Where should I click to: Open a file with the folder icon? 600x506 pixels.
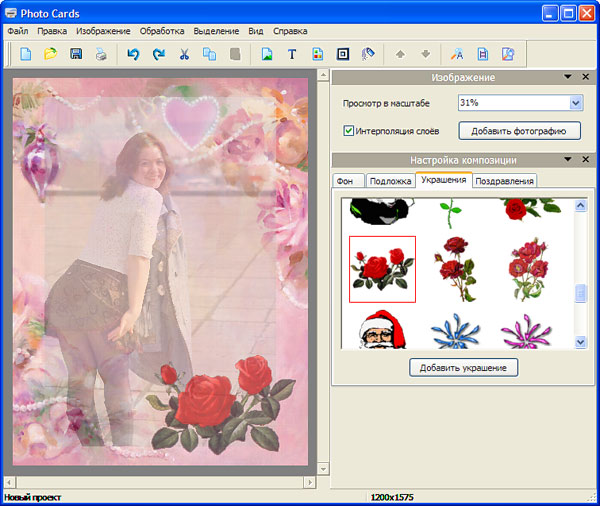pos(50,54)
